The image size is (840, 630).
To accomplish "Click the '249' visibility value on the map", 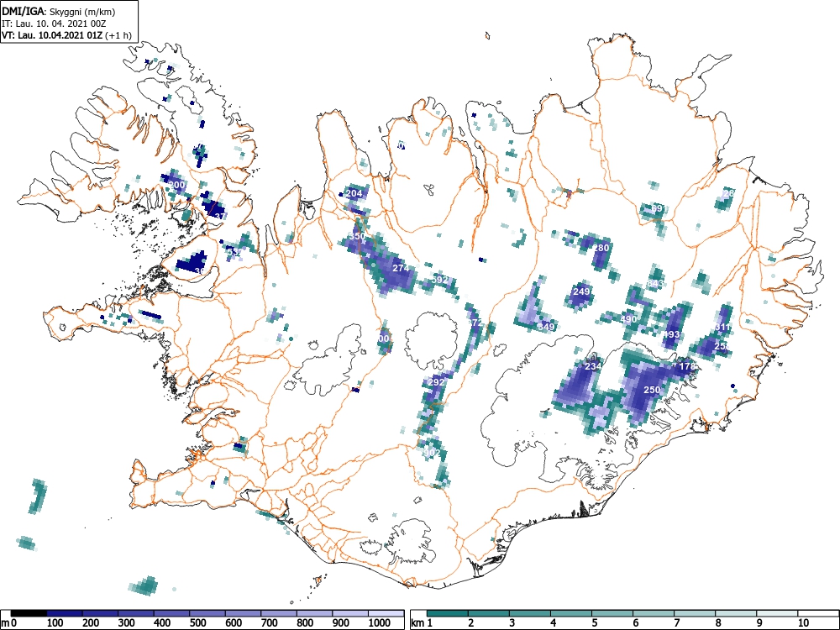I will 581,292.
